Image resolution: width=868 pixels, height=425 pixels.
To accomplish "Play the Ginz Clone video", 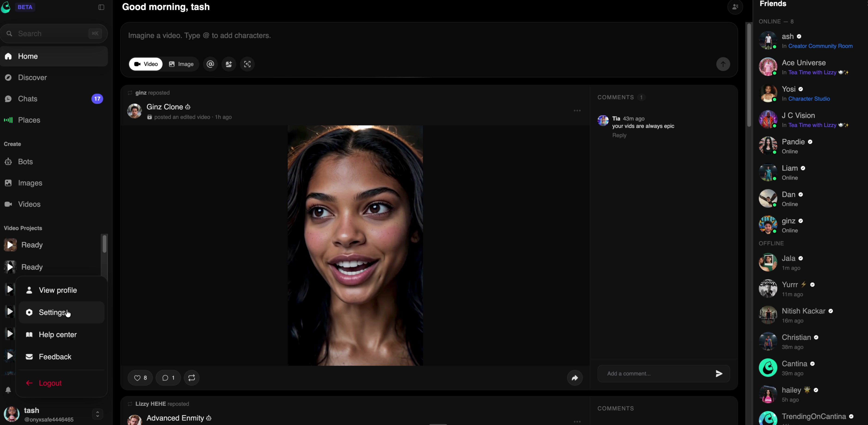I will 355,245.
